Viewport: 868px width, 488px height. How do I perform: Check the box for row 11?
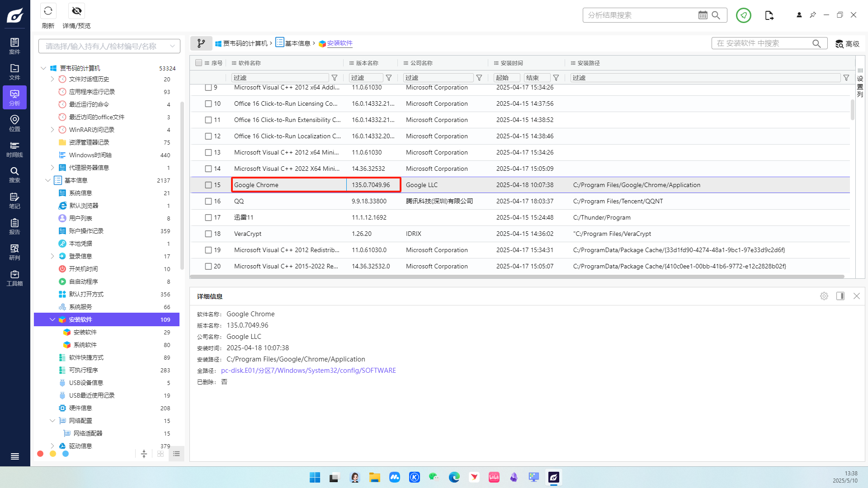pyautogui.click(x=208, y=120)
